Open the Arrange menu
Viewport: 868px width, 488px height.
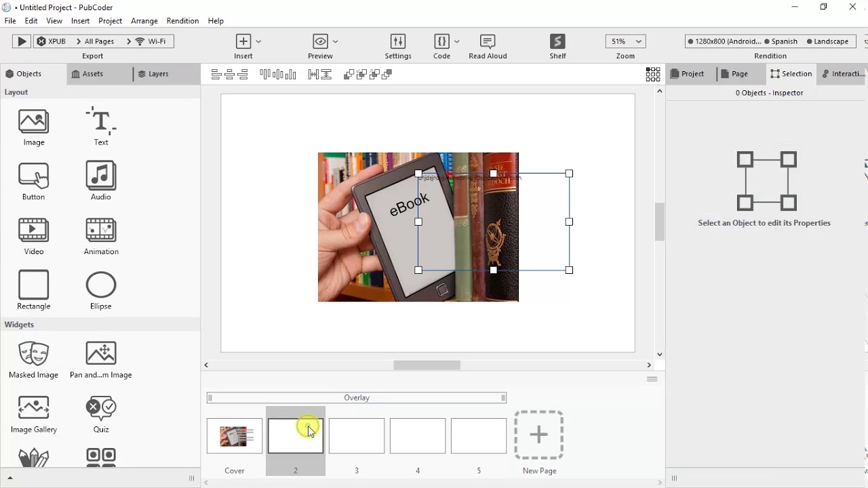[144, 21]
